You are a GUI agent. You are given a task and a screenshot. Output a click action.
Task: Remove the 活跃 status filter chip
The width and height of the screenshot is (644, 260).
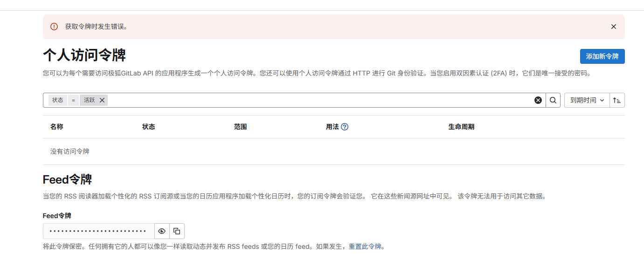click(x=102, y=100)
